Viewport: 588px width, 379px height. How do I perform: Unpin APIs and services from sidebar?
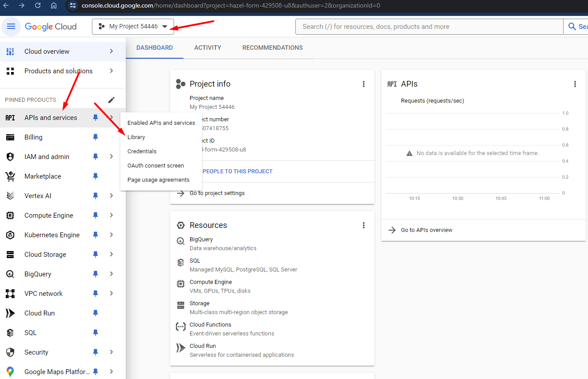(x=95, y=118)
